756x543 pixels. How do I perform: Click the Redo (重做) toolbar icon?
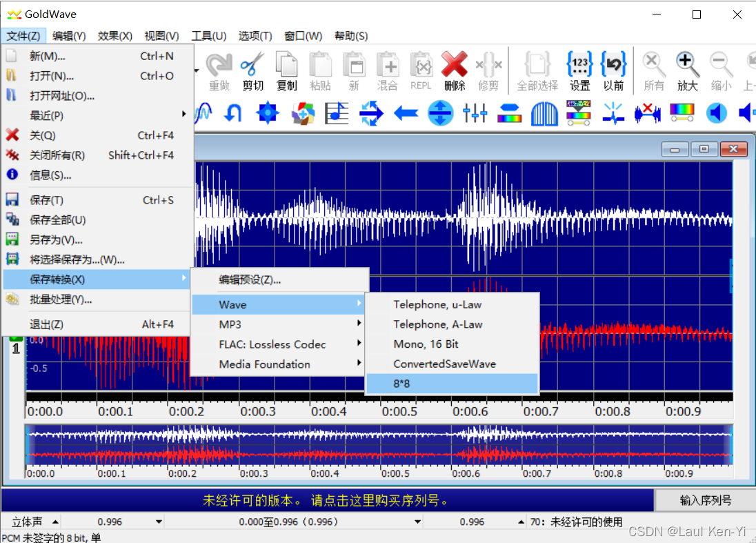click(219, 71)
